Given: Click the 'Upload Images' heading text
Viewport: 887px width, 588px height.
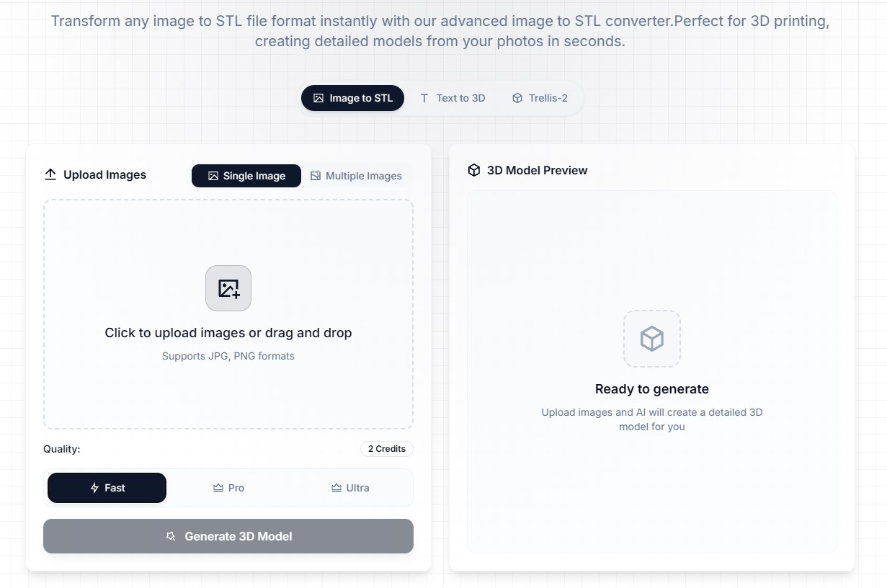Looking at the screenshot, I should coord(104,174).
